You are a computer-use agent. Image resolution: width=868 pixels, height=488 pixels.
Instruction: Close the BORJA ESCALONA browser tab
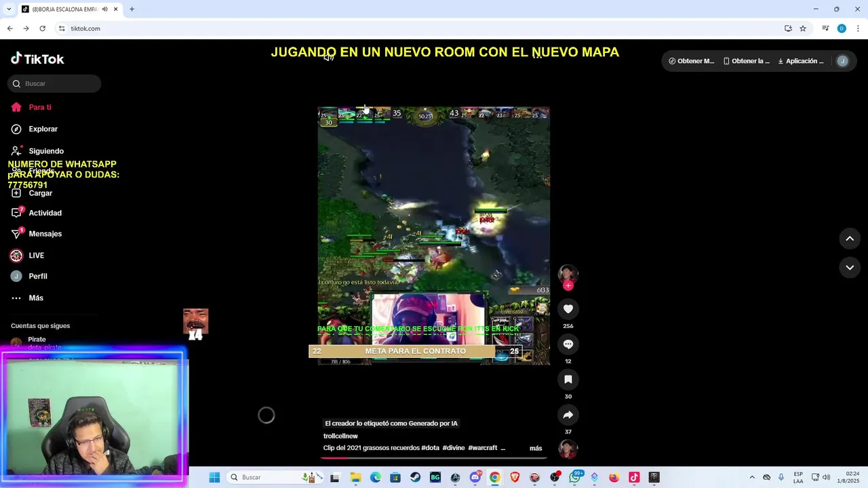[x=116, y=9]
